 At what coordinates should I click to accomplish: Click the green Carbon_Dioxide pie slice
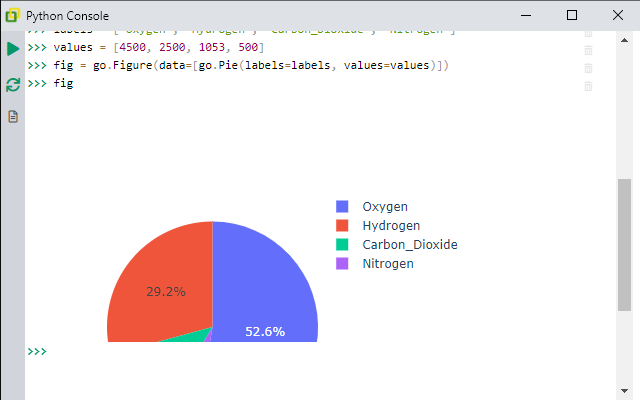[x=188, y=337]
